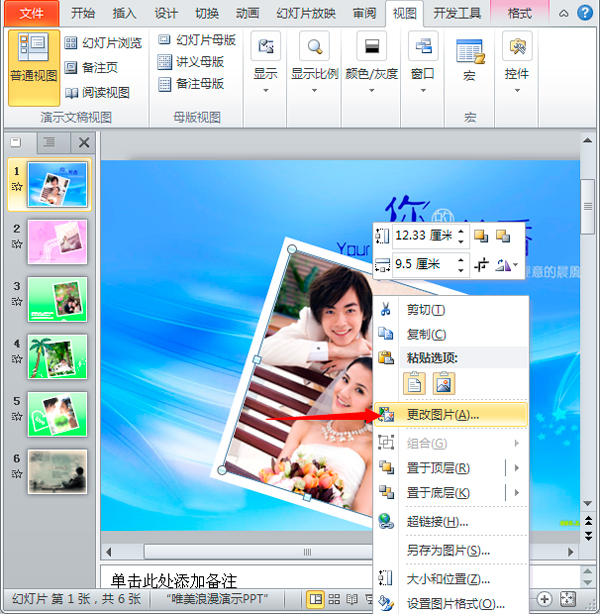Switch to the Transitions (切换) tab
Viewport: 600px width, 614px height.
click(207, 13)
